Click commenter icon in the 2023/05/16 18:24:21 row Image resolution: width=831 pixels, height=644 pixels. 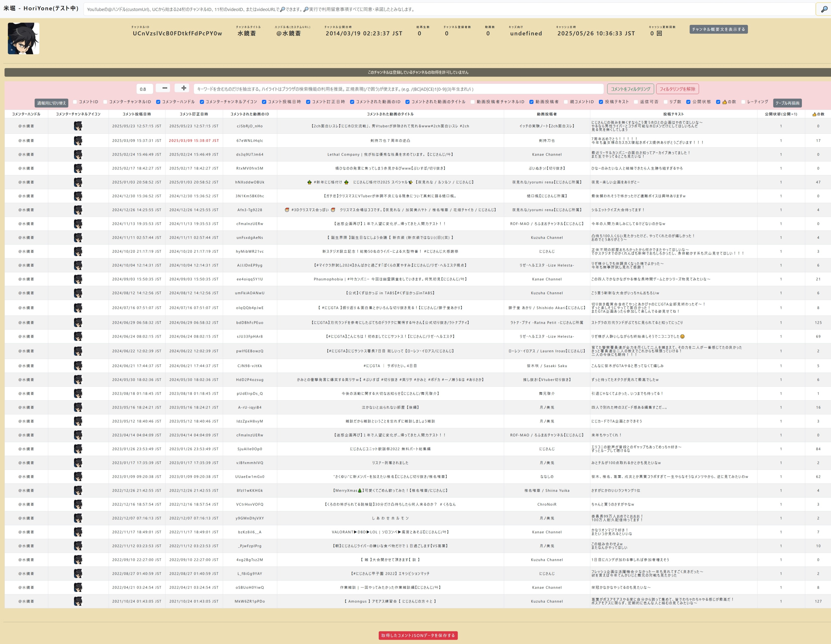point(78,407)
